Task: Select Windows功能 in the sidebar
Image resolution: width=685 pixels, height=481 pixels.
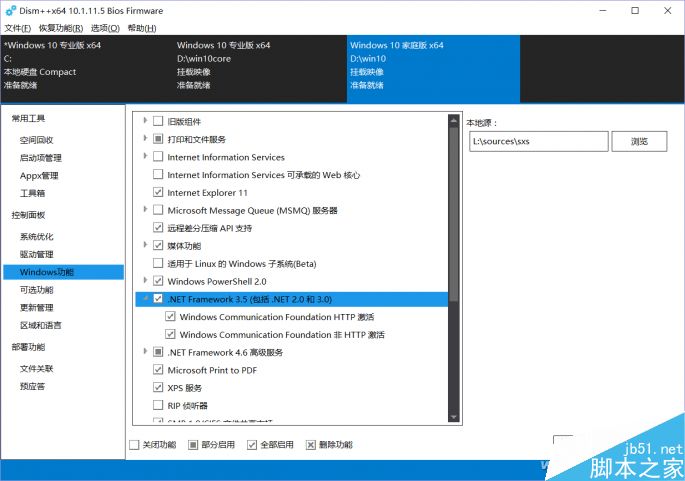Action: pyautogui.click(x=63, y=272)
